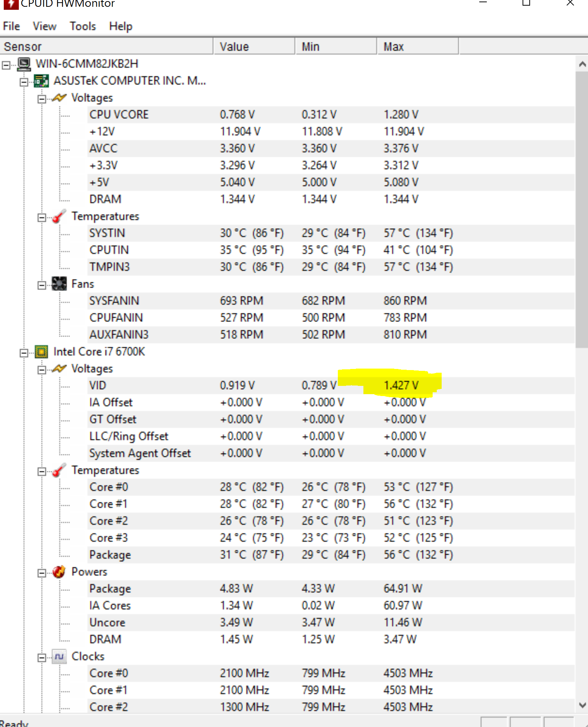Viewport: 588px width, 727px height.
Task: Click the Clocks waveform icon
Action: click(x=59, y=657)
